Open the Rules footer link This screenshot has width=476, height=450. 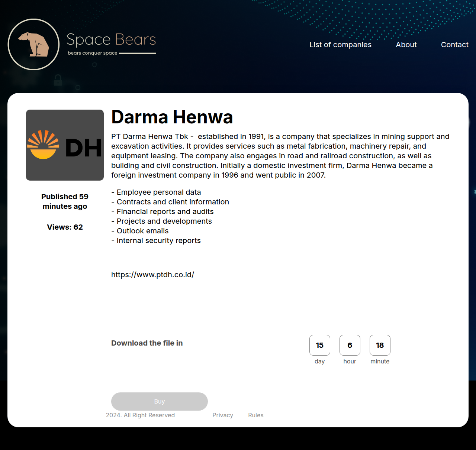[x=255, y=415]
